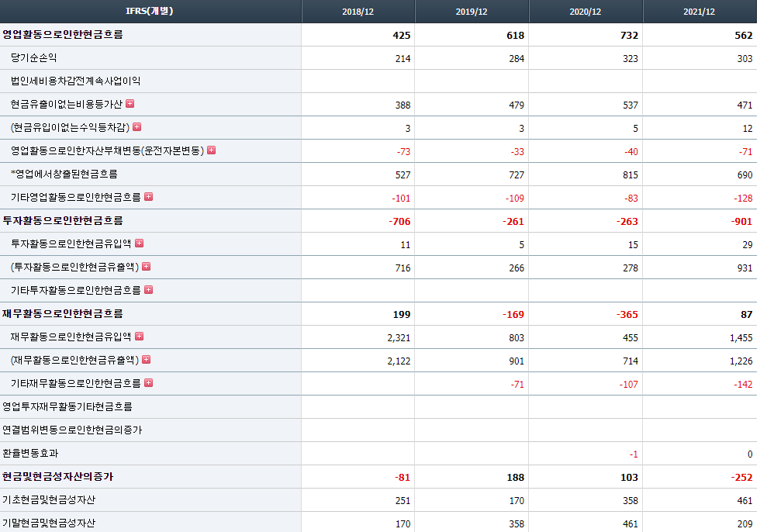Select the 투자활동으로인한현금흐름 row label
The height and width of the screenshot is (532, 760).
click(x=63, y=220)
